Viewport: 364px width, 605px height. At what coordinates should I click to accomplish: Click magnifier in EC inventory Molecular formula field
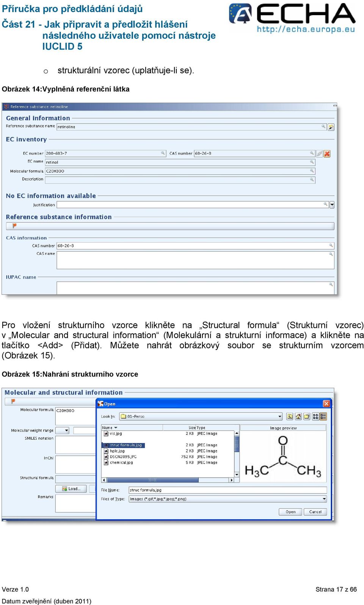tap(312, 171)
